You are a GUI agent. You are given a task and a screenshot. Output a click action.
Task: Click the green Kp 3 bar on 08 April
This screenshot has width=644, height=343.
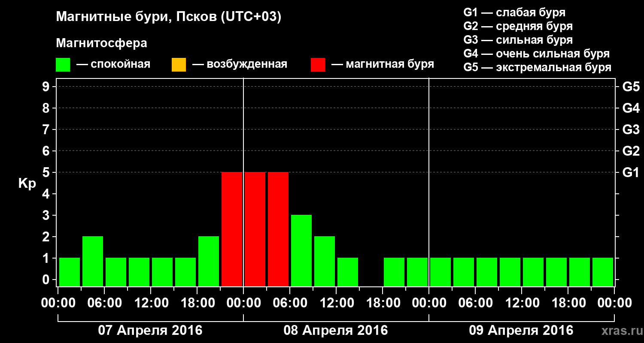click(301, 250)
